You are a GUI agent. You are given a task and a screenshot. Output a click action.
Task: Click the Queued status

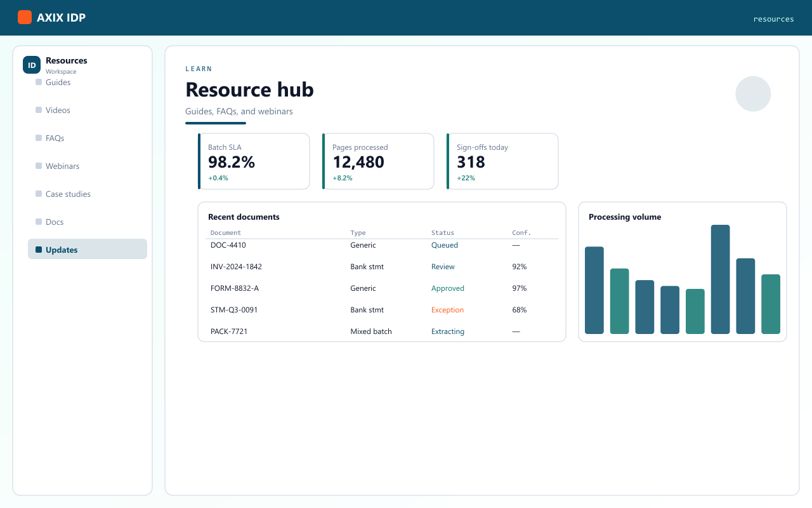tap(445, 245)
